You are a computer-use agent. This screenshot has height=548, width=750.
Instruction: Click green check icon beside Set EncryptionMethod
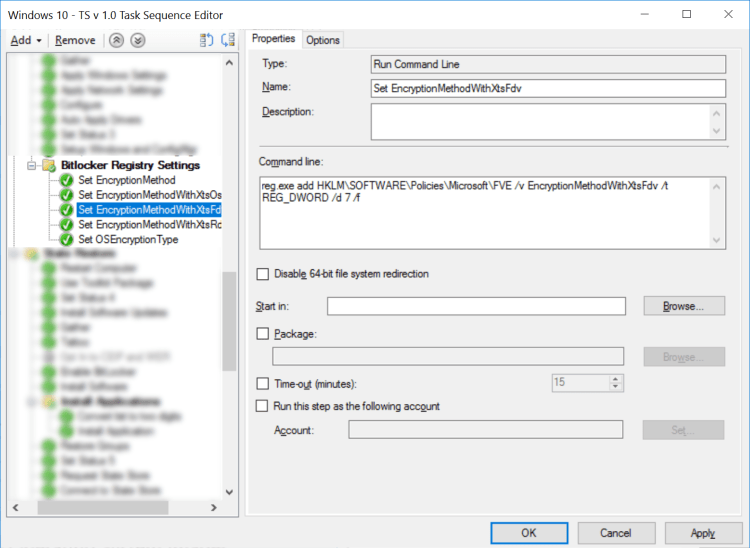(66, 180)
